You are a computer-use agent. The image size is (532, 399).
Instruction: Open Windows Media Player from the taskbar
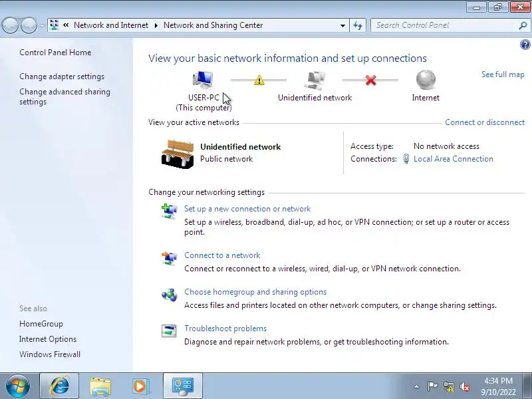click(x=141, y=386)
